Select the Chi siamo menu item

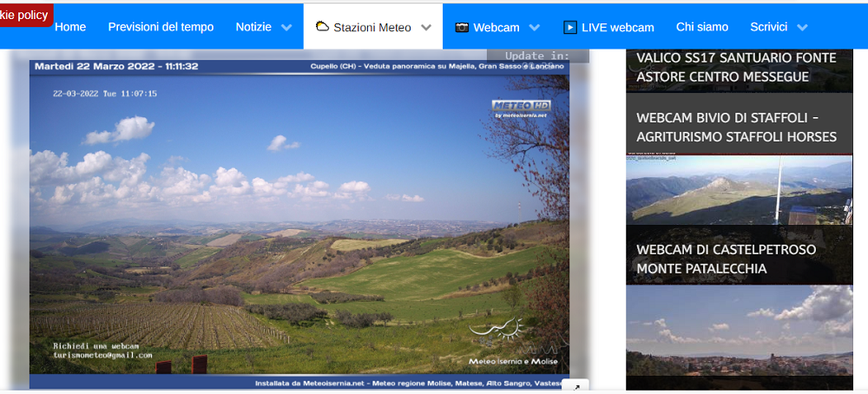tap(702, 27)
